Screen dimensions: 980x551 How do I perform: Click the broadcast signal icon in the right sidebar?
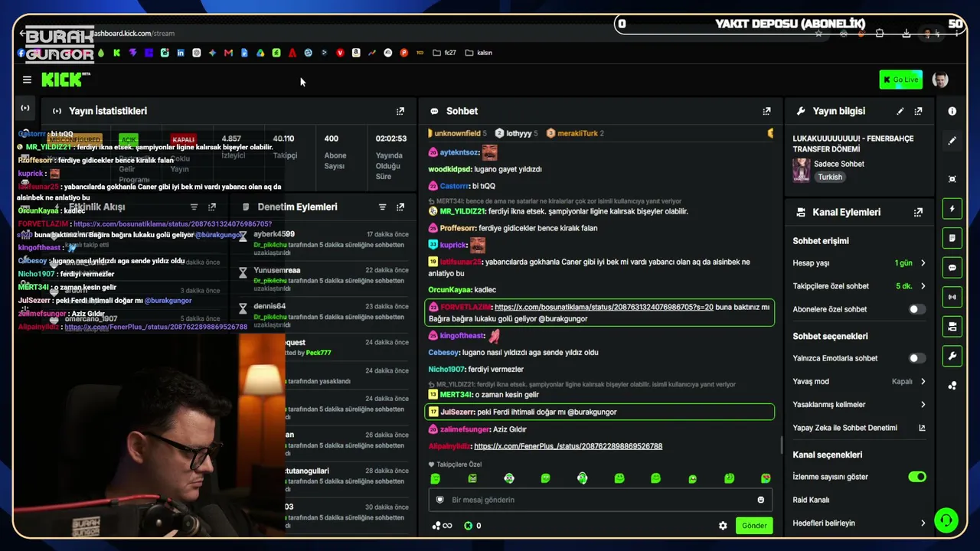952,297
